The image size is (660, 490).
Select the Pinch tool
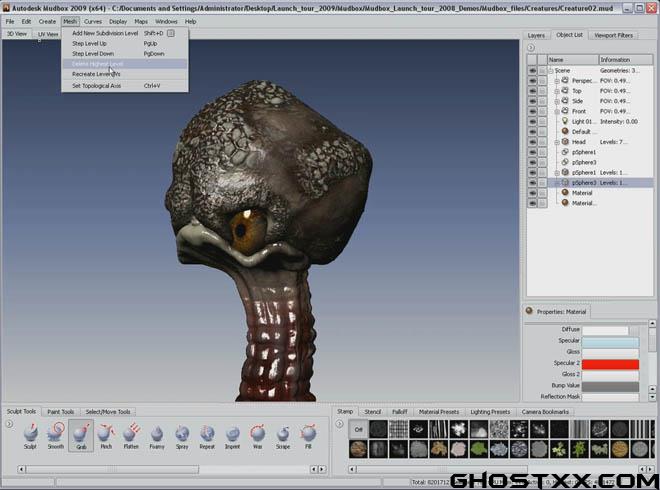(106, 436)
